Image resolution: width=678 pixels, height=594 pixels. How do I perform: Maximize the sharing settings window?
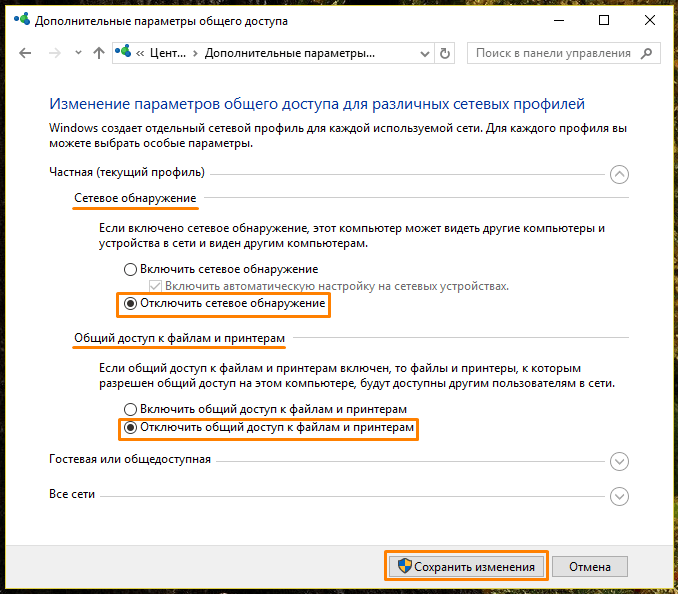click(604, 20)
